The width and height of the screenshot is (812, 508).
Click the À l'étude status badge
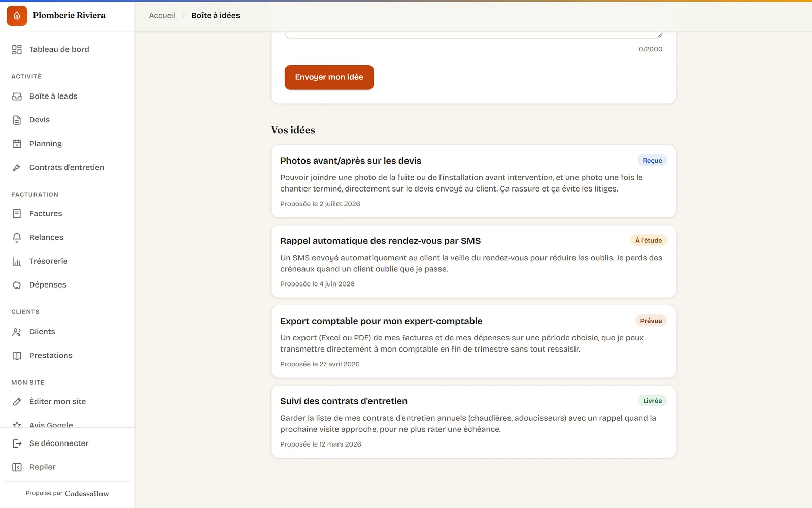coord(649,241)
